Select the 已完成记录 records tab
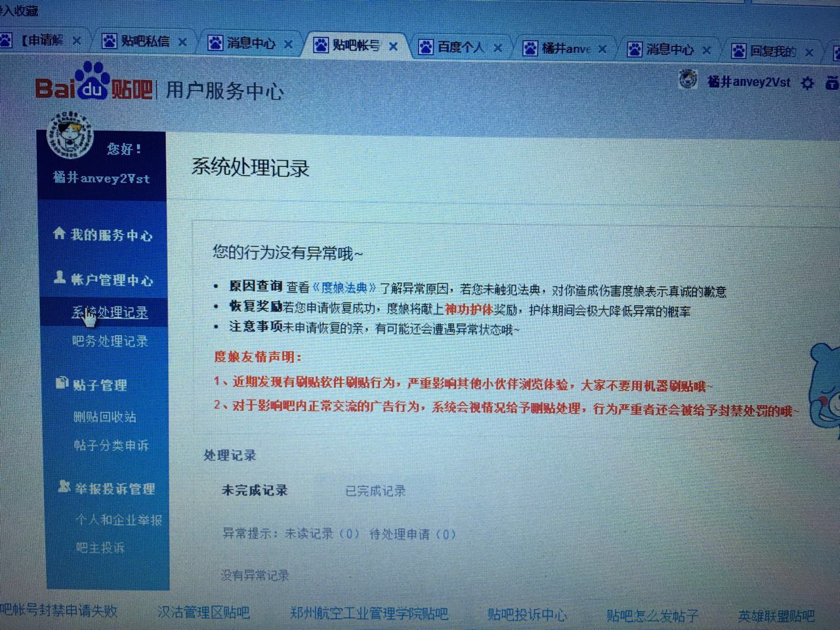Image resolution: width=840 pixels, height=630 pixels. pos(375,491)
